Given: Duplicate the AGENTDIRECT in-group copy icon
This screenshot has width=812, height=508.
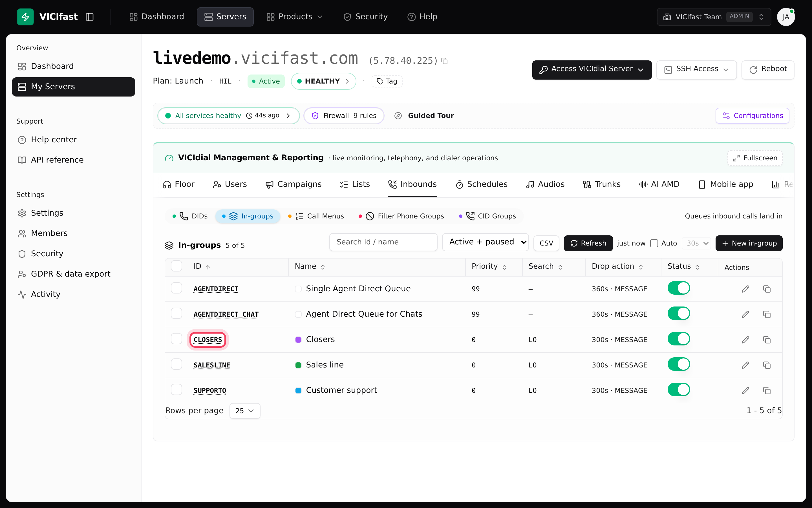Looking at the screenshot, I should [x=767, y=289].
